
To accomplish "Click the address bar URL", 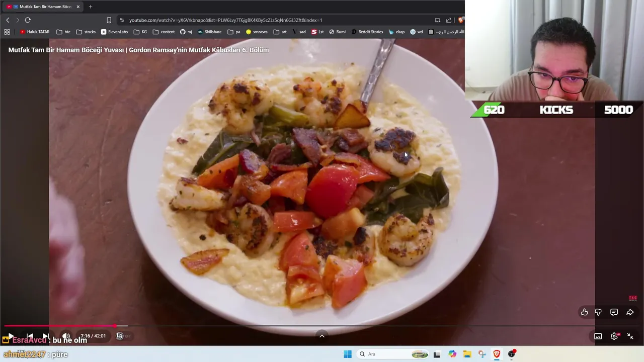I will tap(225, 20).
